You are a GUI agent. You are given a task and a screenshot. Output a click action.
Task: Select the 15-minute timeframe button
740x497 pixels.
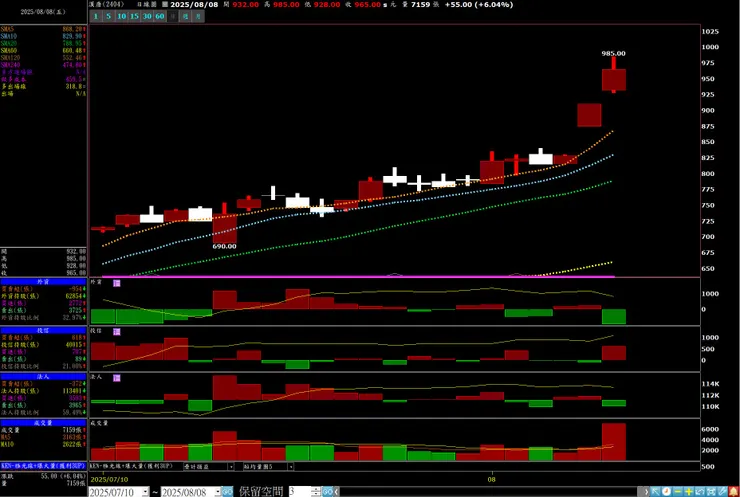(x=134, y=17)
